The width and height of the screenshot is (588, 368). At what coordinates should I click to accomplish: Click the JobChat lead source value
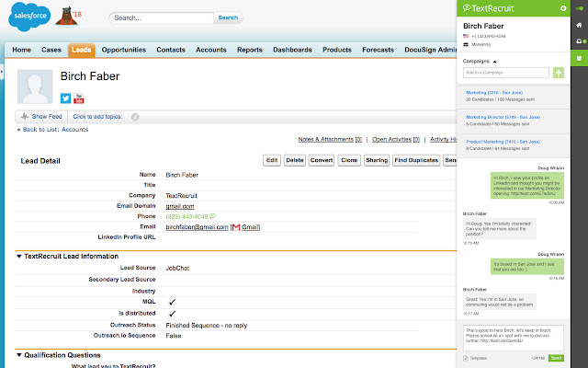[x=177, y=268]
